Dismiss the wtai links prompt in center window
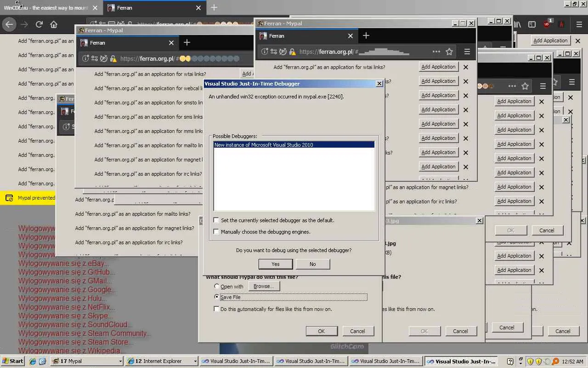 (466, 67)
